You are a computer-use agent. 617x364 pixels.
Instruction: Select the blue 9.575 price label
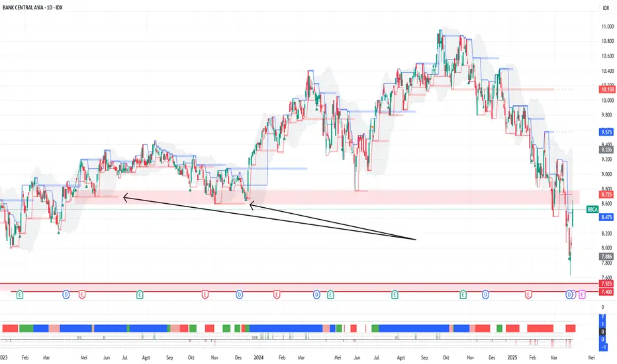[606, 132]
